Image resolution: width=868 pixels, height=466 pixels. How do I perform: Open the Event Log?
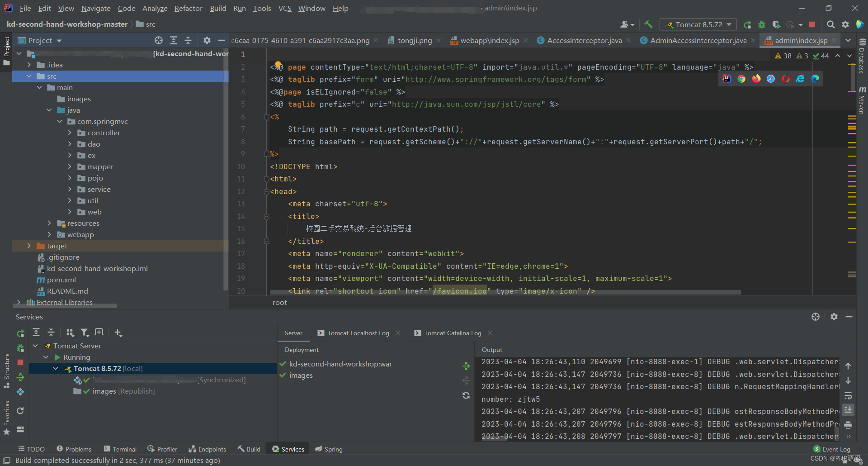pos(832,449)
